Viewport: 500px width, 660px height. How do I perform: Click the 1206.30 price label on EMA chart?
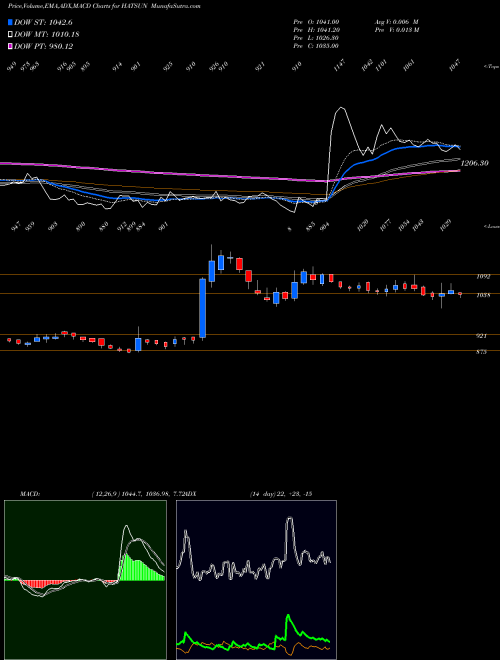(x=475, y=163)
